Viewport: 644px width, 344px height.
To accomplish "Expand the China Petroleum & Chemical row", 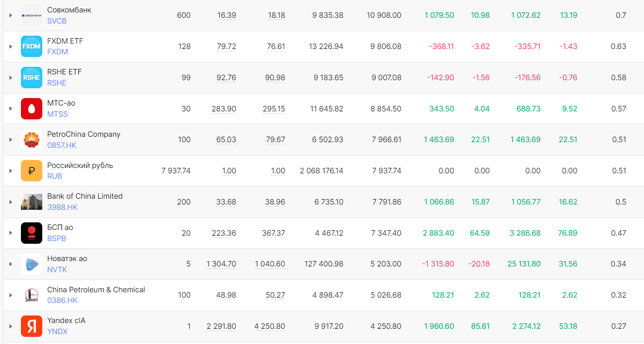I will click(11, 295).
